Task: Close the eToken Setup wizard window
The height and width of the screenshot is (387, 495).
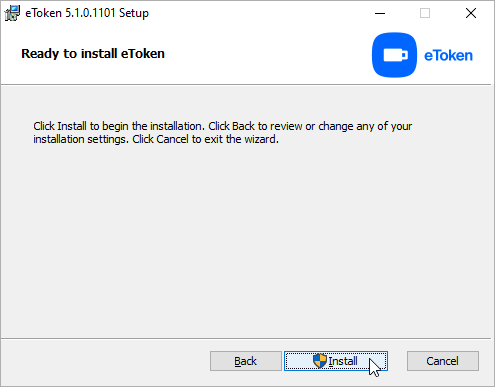Action: (x=471, y=13)
